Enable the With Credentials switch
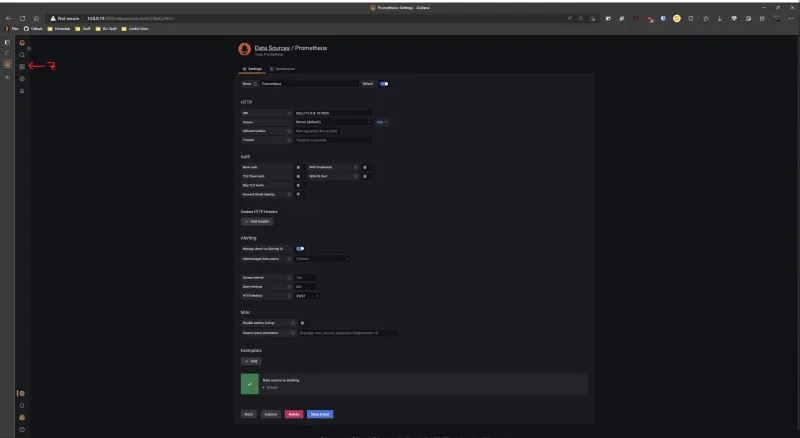 pos(365,167)
